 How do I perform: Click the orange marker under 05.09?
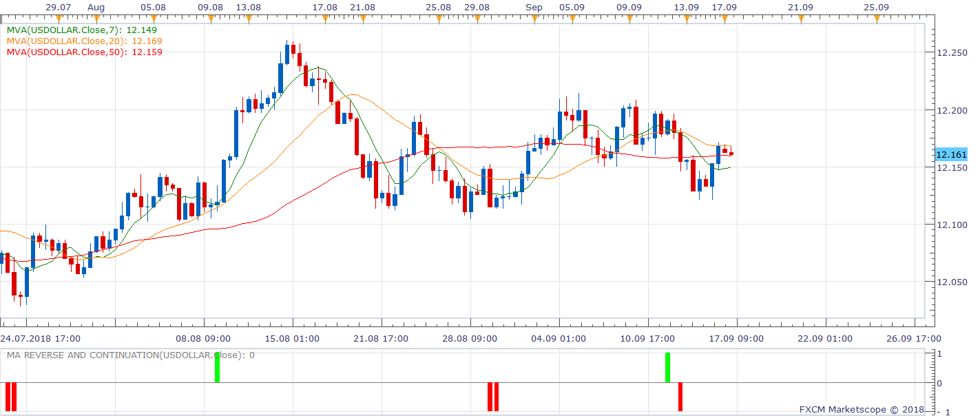(x=572, y=19)
